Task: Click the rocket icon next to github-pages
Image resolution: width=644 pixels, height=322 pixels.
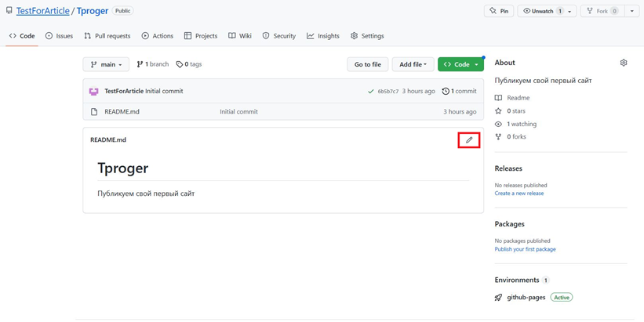Action: (498, 298)
